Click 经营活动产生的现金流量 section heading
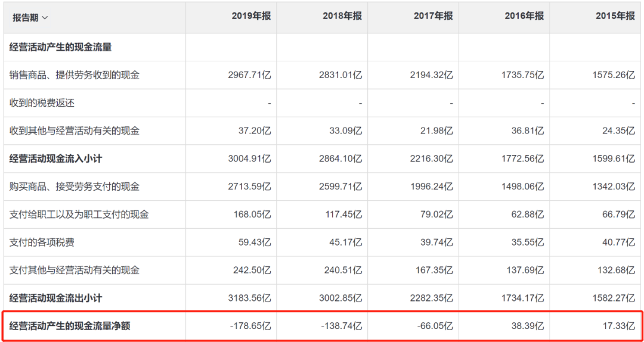644x342 pixels. pyautogui.click(x=61, y=47)
